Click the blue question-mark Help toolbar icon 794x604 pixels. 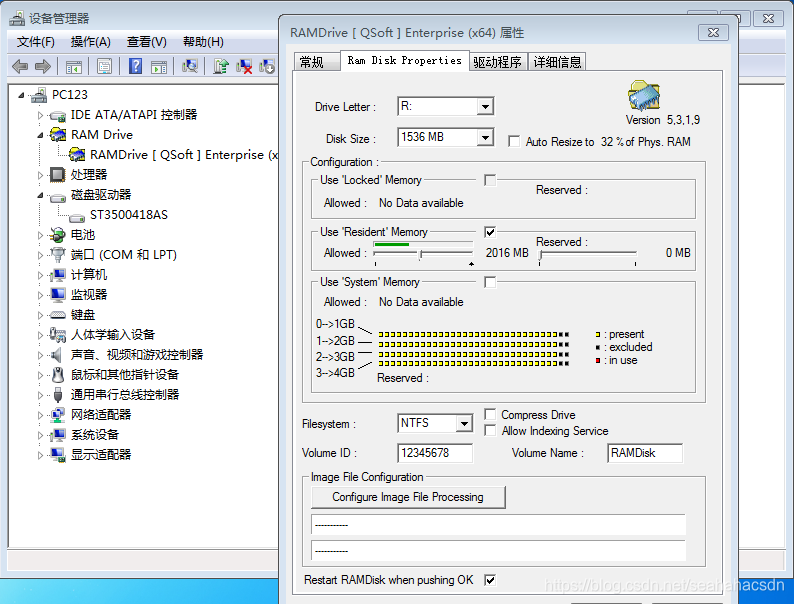coord(135,66)
